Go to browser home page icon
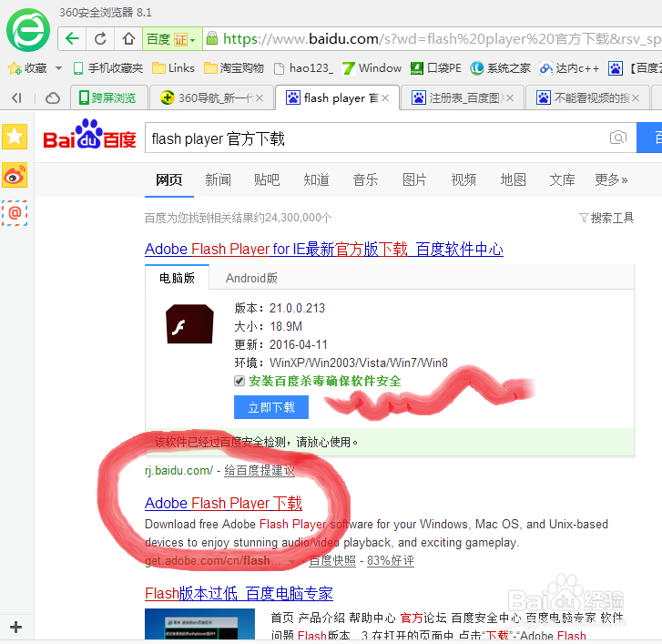The height and width of the screenshot is (644, 662). 128,39
